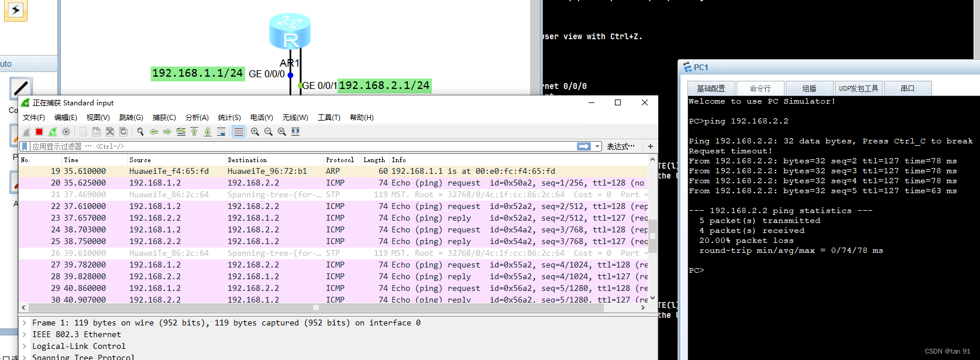Open the 编辑(E) menu
Screen dimensions: 980x360
pos(66,118)
